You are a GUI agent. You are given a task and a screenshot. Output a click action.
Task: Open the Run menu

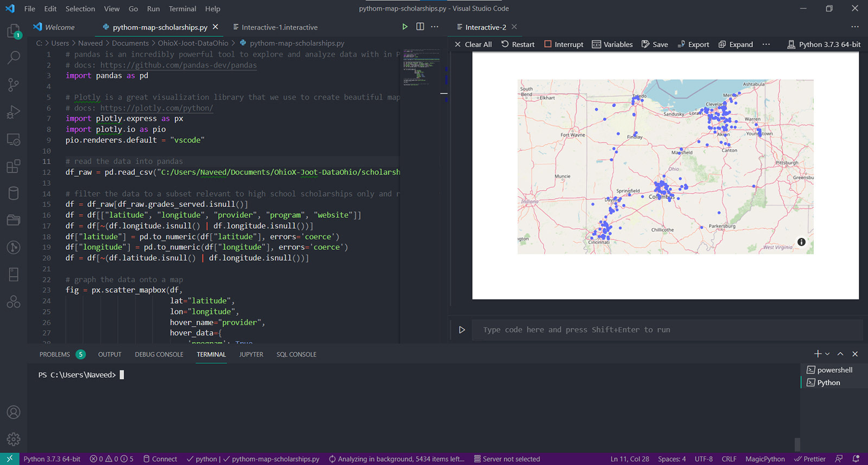154,9
